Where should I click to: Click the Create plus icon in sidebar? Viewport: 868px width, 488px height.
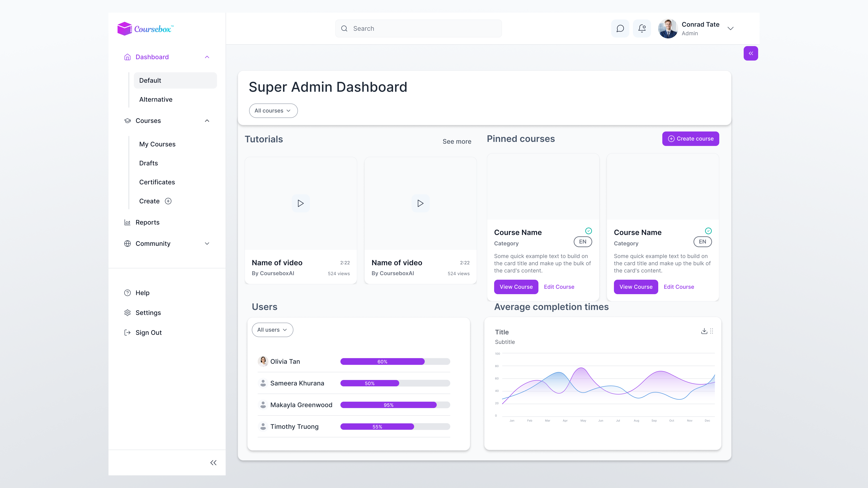pyautogui.click(x=168, y=201)
